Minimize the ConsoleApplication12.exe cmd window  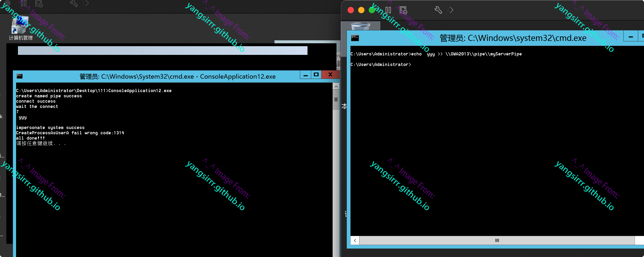(306, 75)
